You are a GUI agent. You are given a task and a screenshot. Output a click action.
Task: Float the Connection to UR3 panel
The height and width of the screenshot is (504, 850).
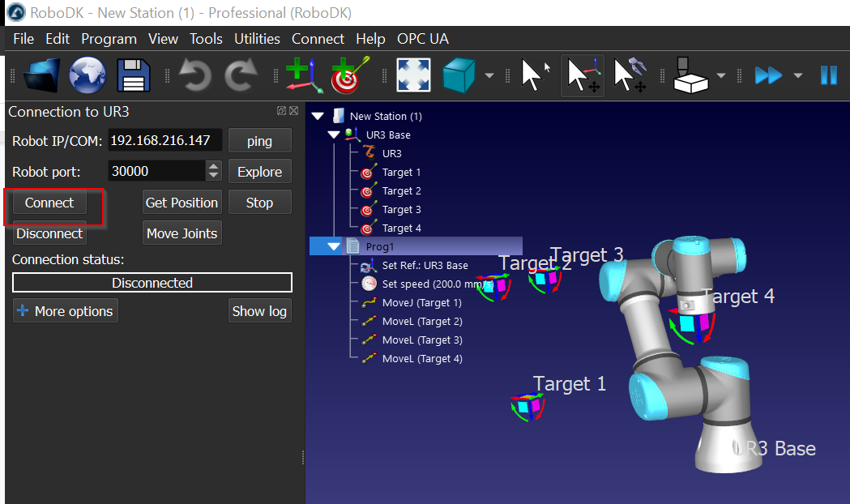[x=281, y=110]
